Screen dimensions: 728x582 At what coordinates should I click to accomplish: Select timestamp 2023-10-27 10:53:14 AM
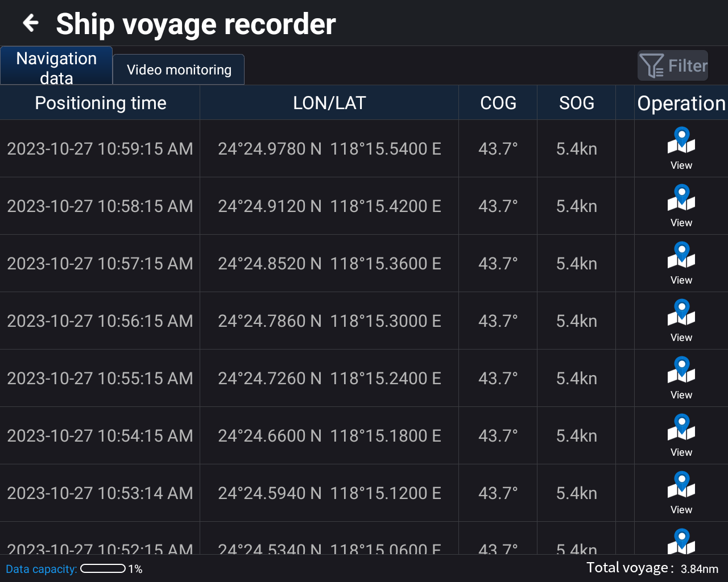coord(100,493)
